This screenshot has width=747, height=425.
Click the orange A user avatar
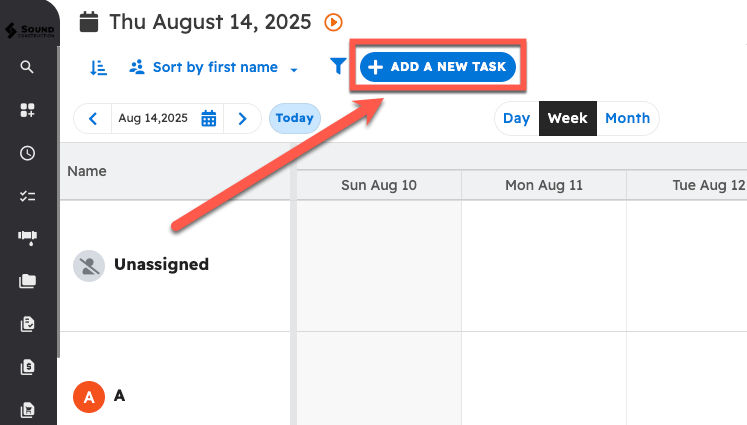[89, 396]
